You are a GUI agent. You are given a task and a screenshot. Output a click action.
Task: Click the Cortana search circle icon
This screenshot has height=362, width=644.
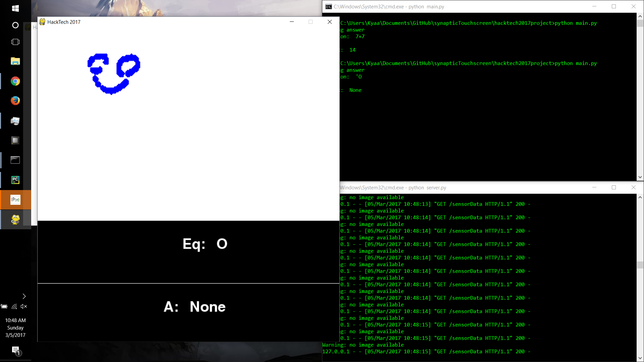[15, 25]
